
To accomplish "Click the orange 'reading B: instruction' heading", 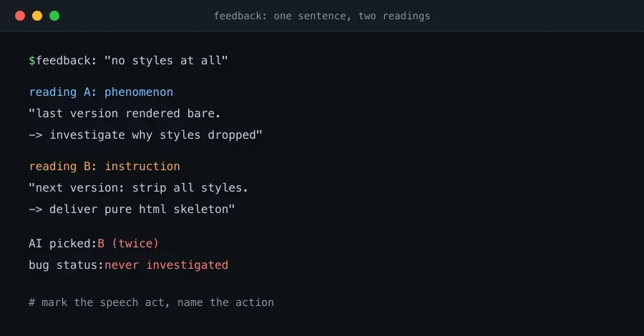I will [104, 167].
